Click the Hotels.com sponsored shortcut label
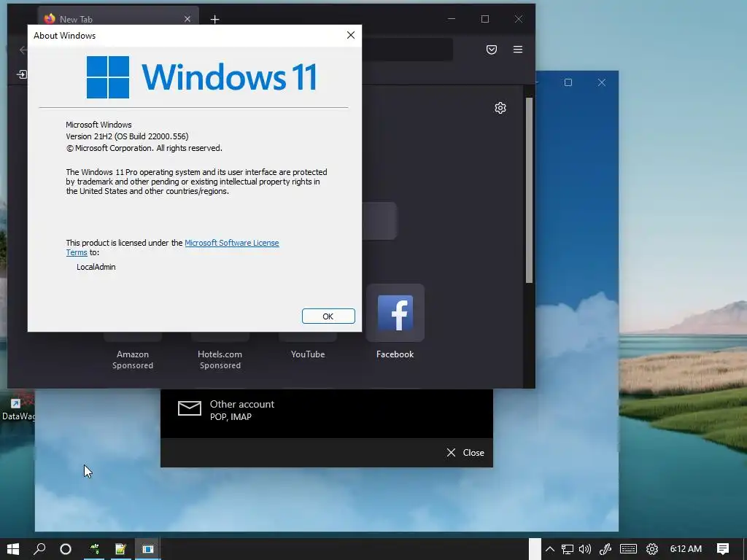 pos(220,359)
